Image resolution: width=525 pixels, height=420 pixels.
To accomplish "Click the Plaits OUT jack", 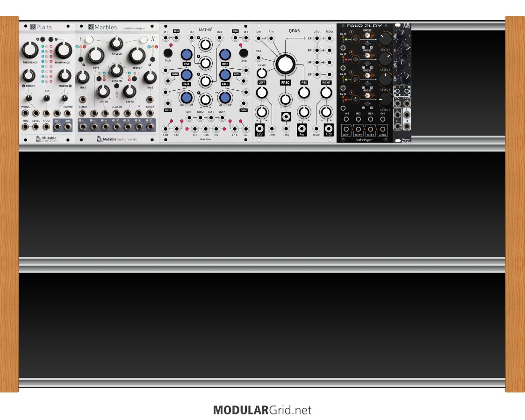I will tap(57, 127).
